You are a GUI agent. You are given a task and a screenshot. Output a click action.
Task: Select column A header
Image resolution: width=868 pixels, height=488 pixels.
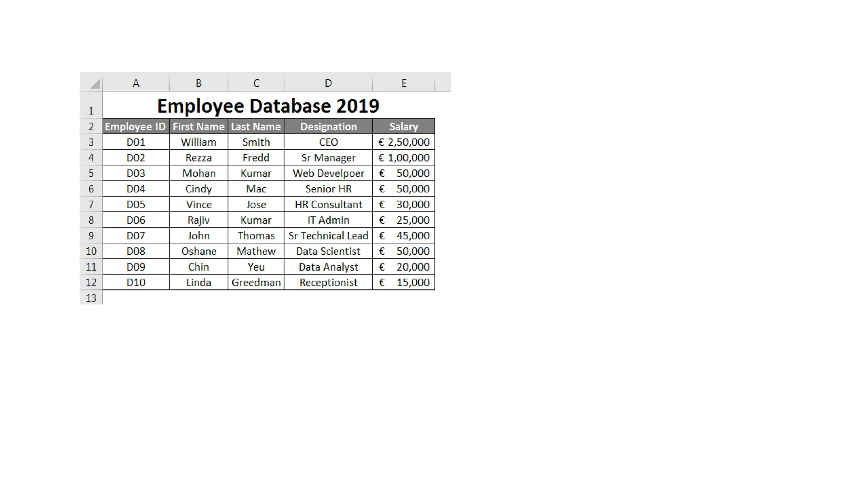click(x=136, y=83)
